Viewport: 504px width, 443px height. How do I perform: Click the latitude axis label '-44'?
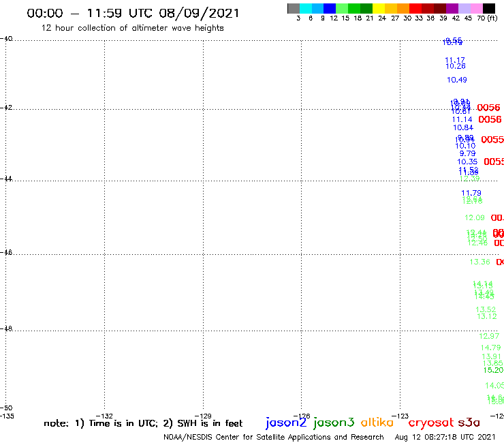pyautogui.click(x=6, y=179)
